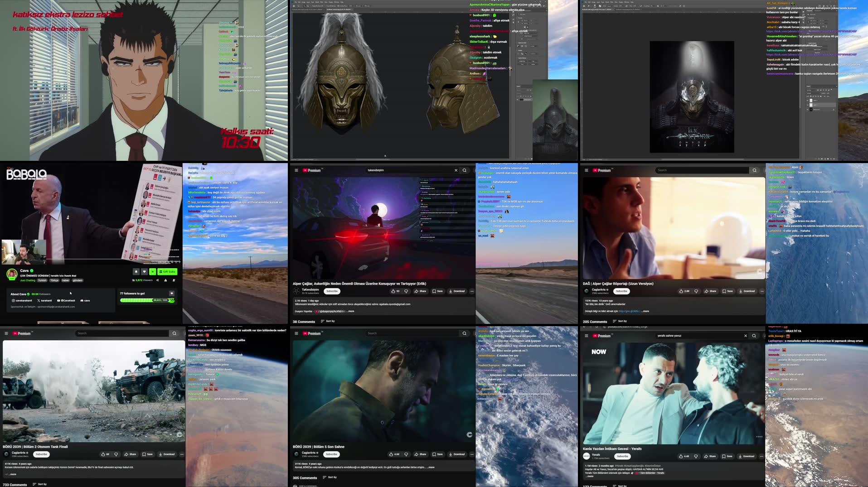Clear the takendisiyim search text with X
Screen dimensions: 868x487
click(456, 170)
